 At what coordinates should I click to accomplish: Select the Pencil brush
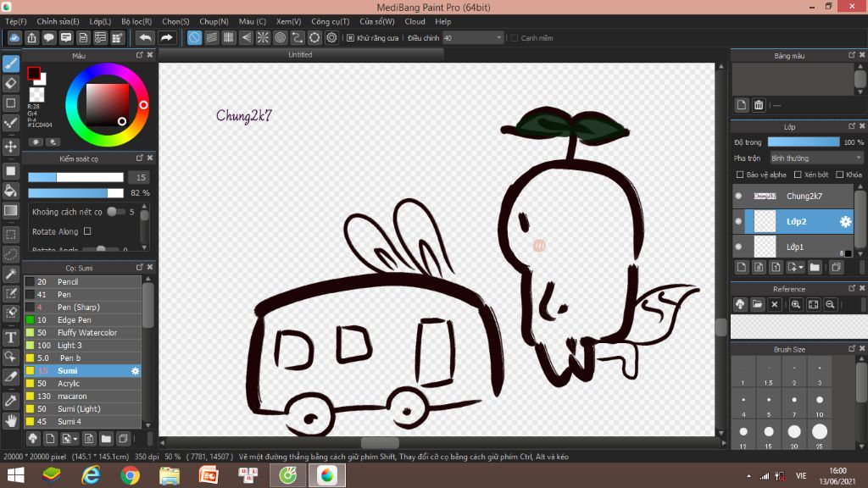pos(82,281)
